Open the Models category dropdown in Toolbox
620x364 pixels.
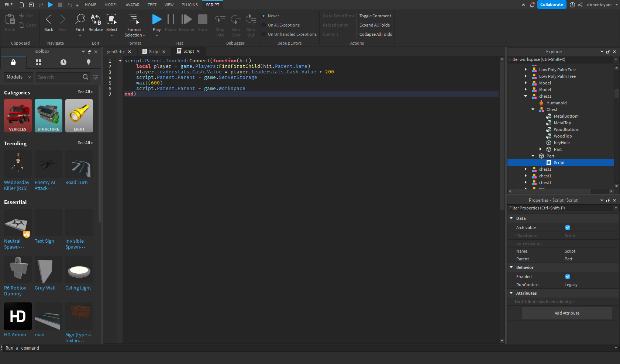[18, 77]
